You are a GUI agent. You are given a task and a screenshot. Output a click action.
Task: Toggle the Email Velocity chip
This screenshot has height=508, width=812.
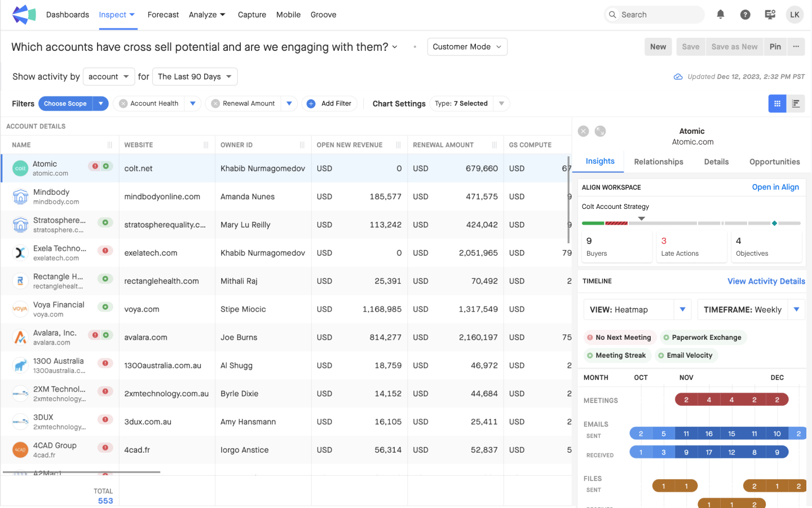tap(685, 356)
